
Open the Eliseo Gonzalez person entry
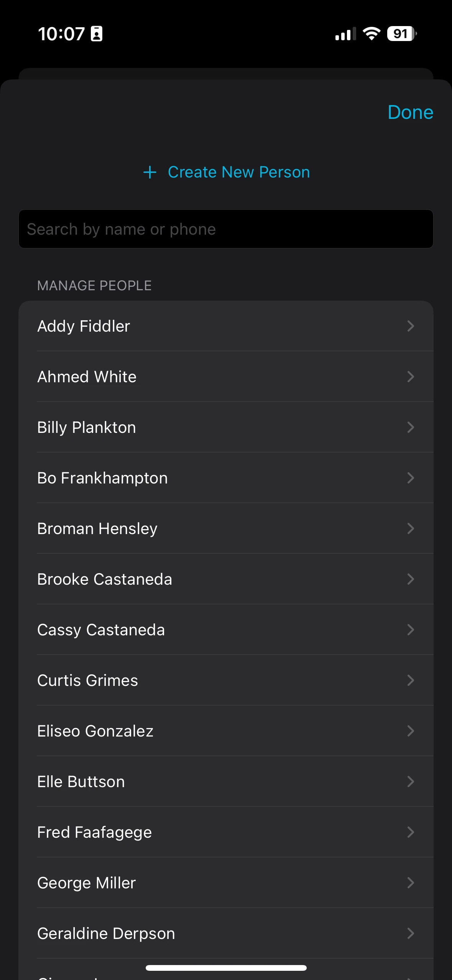pyautogui.click(x=226, y=731)
